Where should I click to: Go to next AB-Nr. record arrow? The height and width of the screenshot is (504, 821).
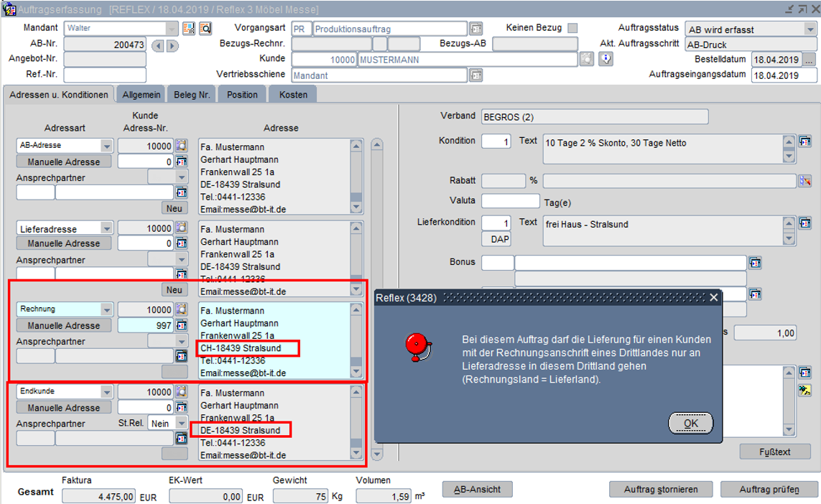point(172,45)
